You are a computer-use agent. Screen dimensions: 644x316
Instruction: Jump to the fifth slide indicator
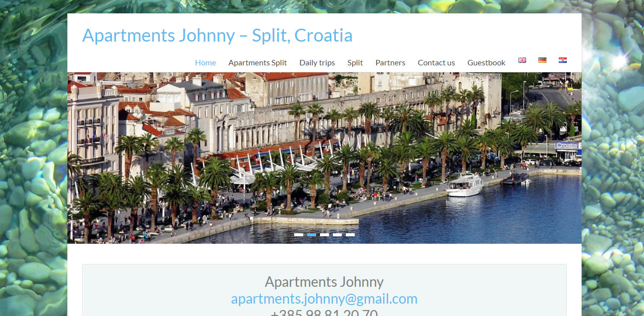point(350,235)
